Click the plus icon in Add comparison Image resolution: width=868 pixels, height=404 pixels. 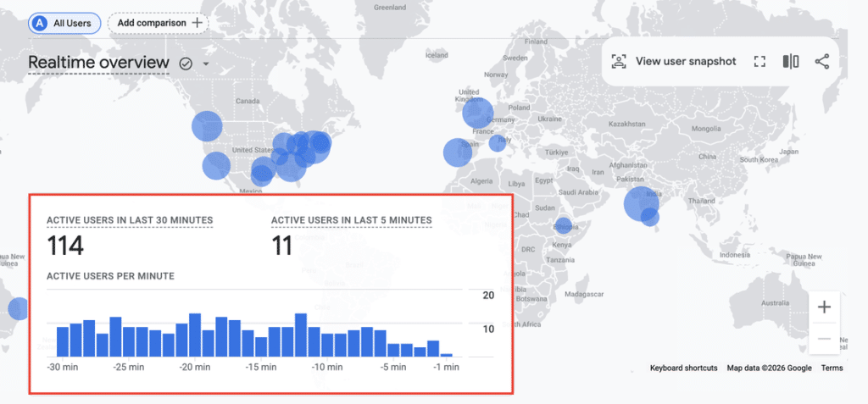[x=197, y=23]
